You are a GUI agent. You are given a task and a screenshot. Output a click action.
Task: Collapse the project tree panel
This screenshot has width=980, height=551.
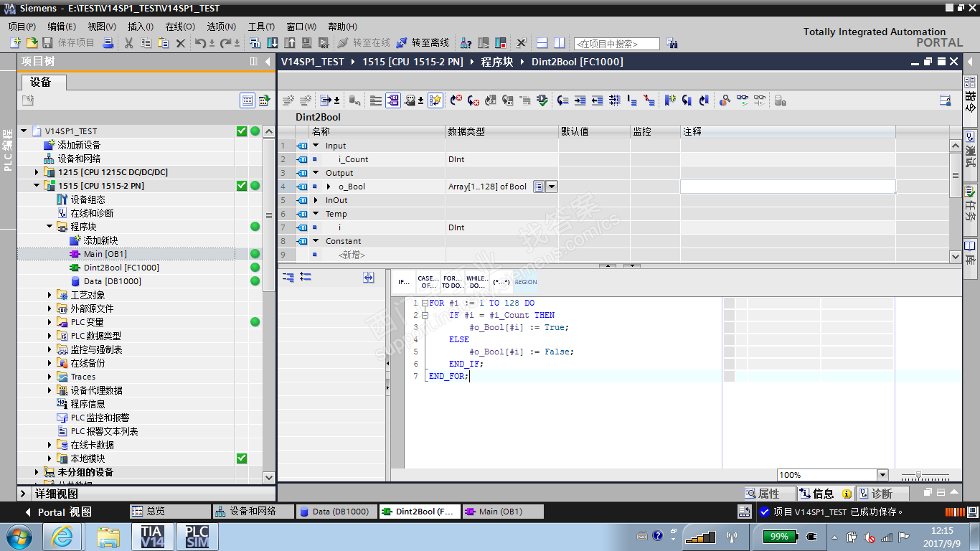pos(268,62)
